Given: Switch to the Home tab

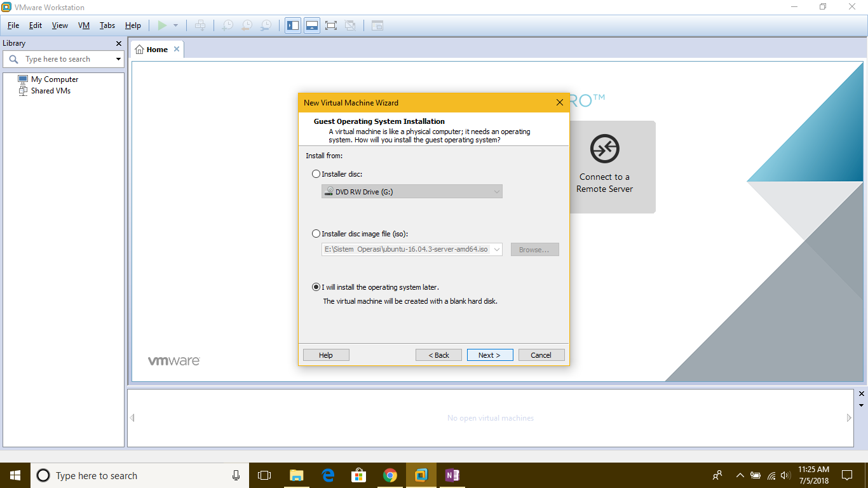Looking at the screenshot, I should click(156, 48).
